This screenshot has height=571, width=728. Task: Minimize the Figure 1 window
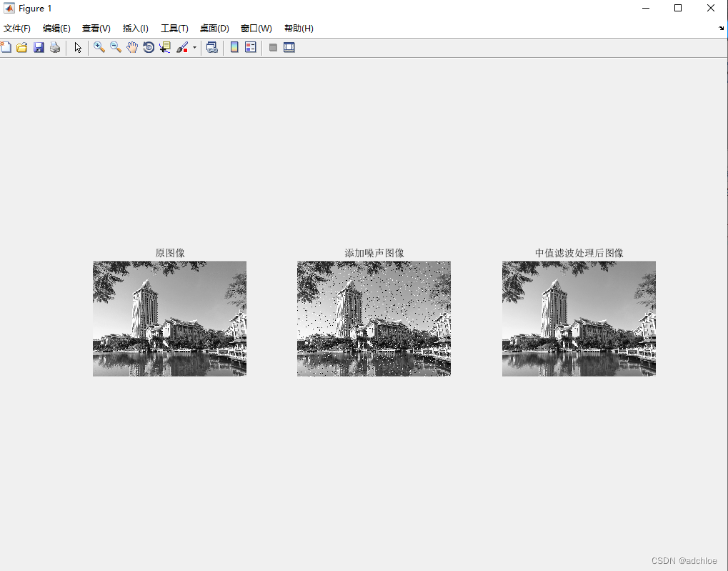pyautogui.click(x=646, y=8)
